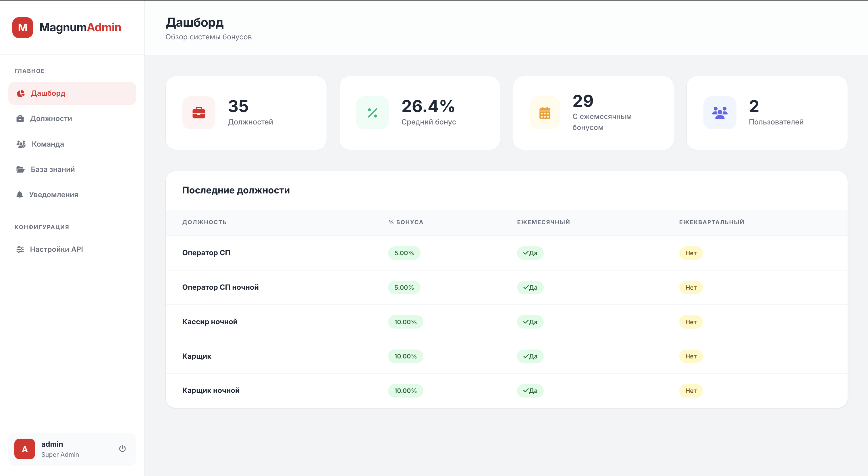
Task: Click the 5.00% badge for Оператор СП
Action: point(404,253)
